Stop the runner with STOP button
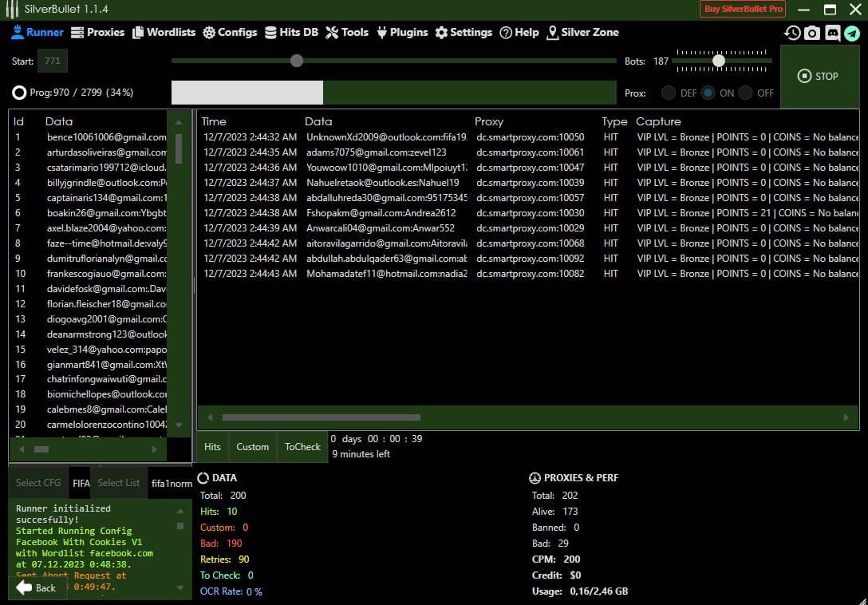Viewport: 868px width, 605px height. tap(819, 77)
